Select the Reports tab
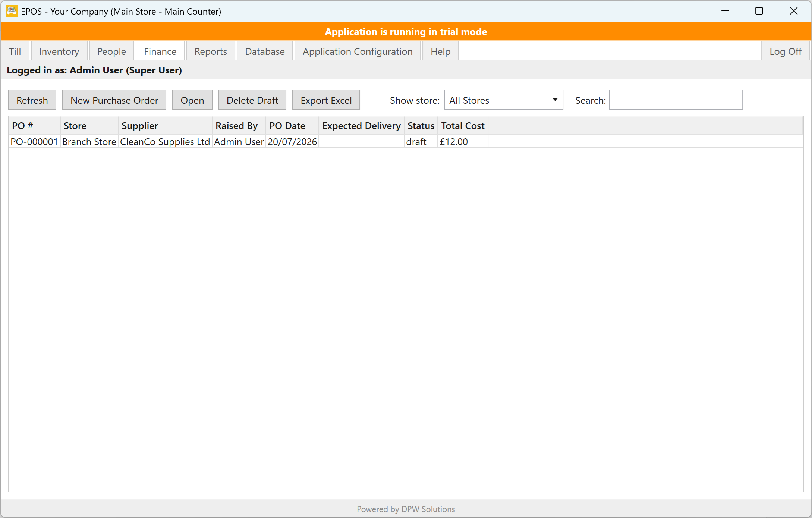The height and width of the screenshot is (518, 812). pyautogui.click(x=211, y=51)
